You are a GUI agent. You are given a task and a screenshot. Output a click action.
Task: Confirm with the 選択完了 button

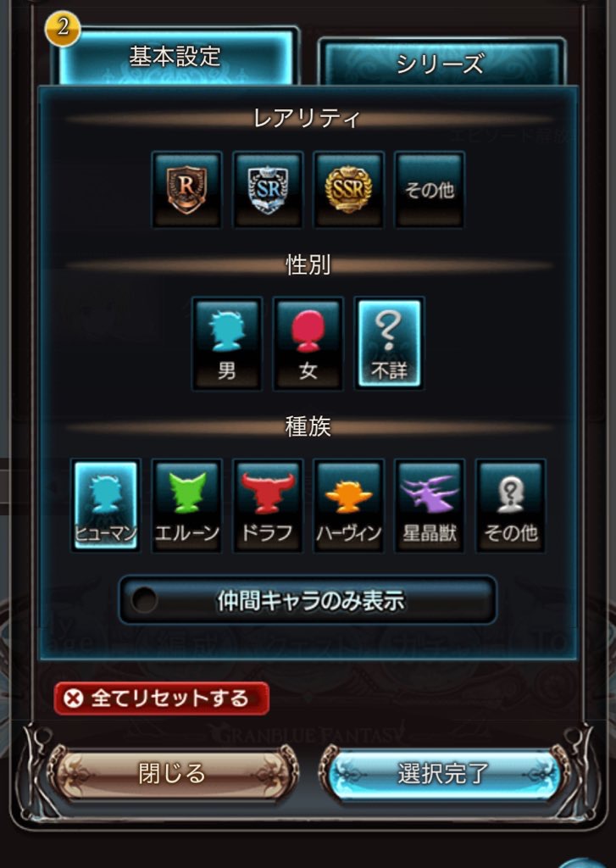(443, 773)
